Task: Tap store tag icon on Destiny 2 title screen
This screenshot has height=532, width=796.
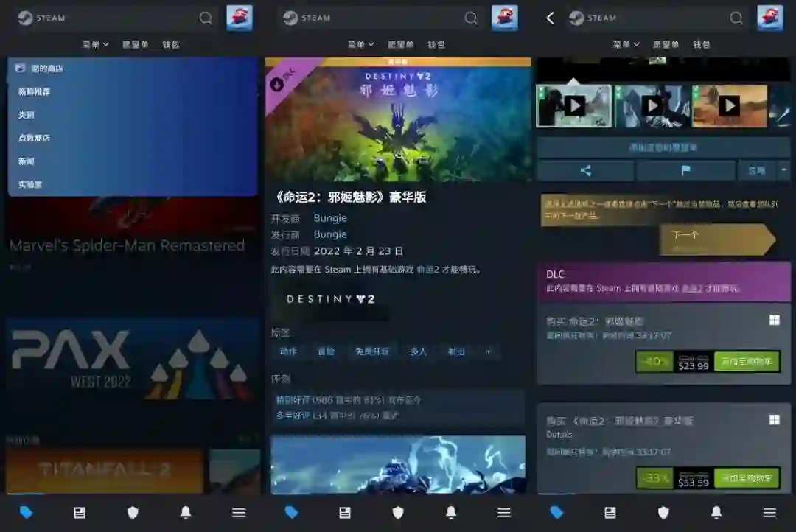Action: click(292, 513)
